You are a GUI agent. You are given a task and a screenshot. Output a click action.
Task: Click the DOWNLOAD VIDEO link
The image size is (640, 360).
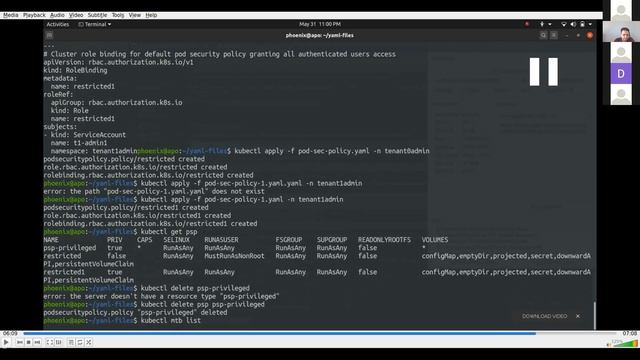tap(544, 316)
